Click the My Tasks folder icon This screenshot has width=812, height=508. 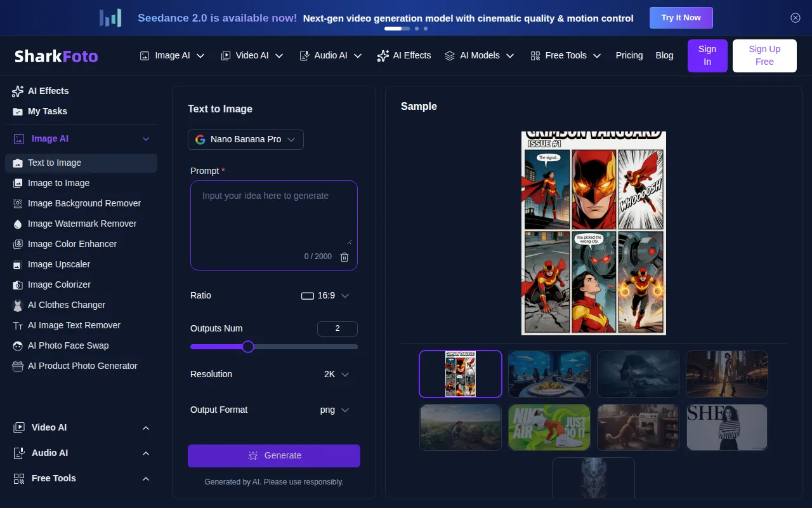click(18, 111)
